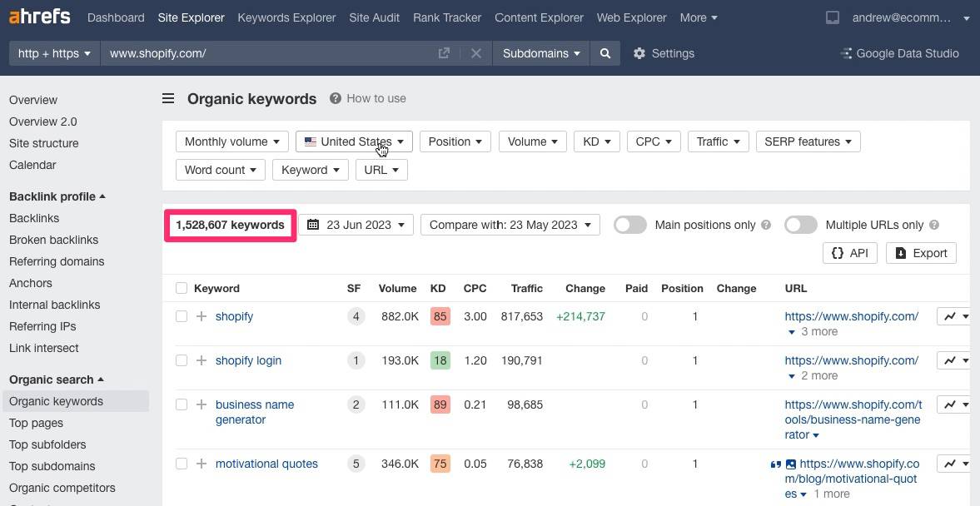Open the More menu
Screen dimensions: 980x506
(699, 18)
